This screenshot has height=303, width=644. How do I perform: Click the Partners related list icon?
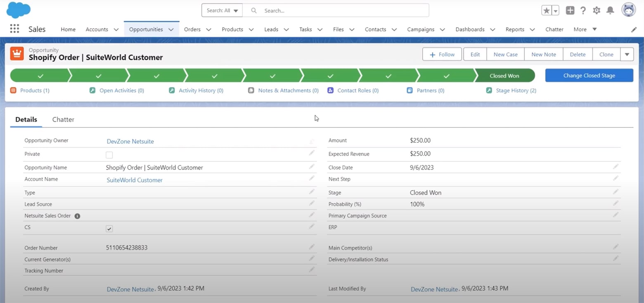[410, 90]
